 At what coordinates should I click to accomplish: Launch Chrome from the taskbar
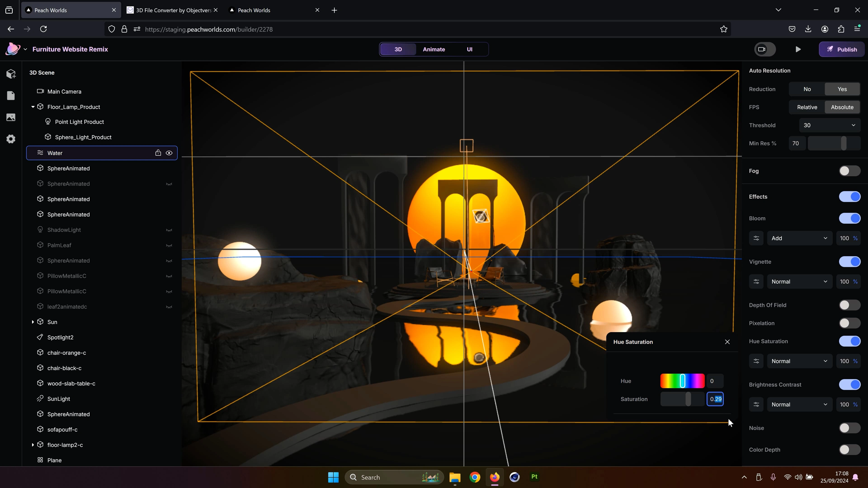click(475, 477)
